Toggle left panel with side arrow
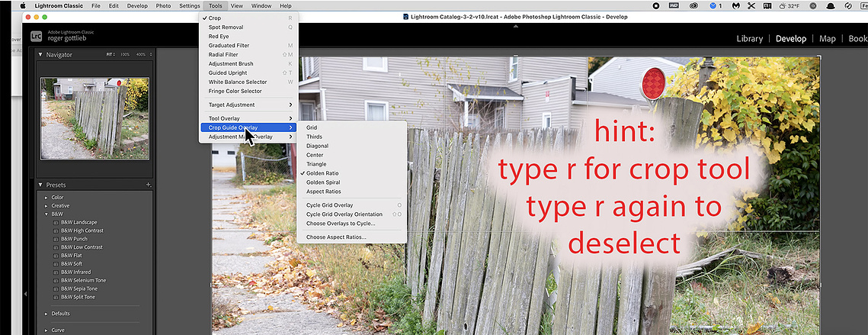The image size is (868, 335). pos(24,294)
